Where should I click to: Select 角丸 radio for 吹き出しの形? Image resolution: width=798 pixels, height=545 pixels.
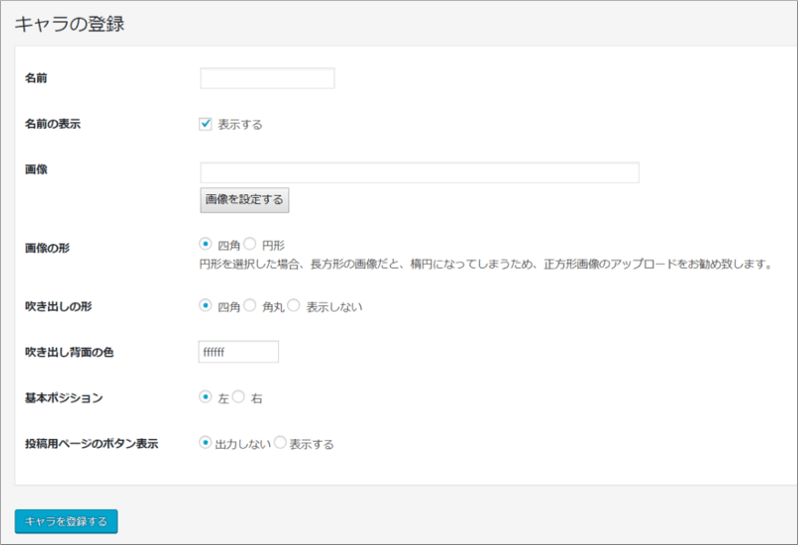(x=249, y=305)
